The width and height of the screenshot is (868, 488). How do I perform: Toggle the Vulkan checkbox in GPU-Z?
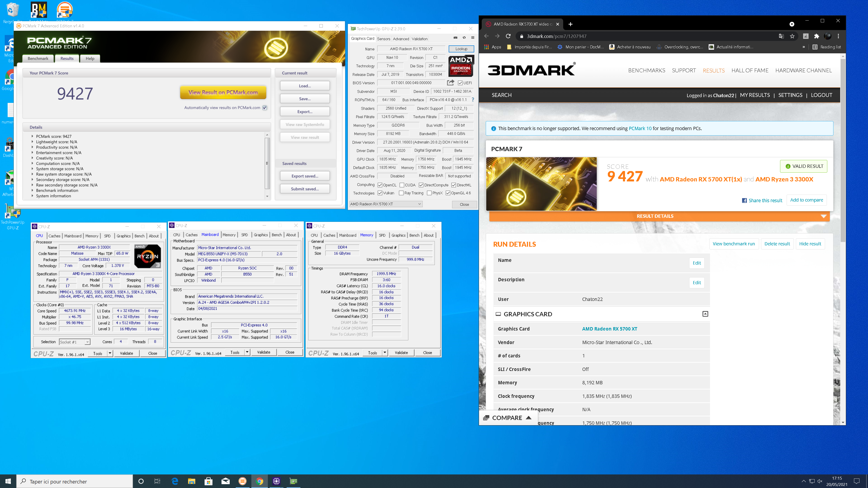pos(380,193)
